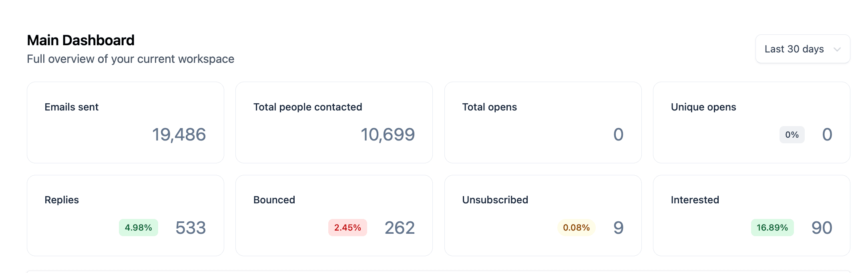
Task: Click the green 4.98% replies badge
Action: pos(139,228)
